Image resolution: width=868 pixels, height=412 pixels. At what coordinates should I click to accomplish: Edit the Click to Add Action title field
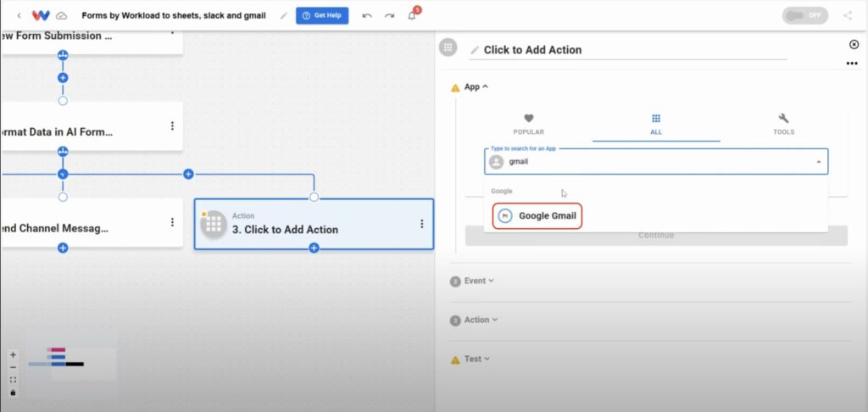tap(628, 50)
